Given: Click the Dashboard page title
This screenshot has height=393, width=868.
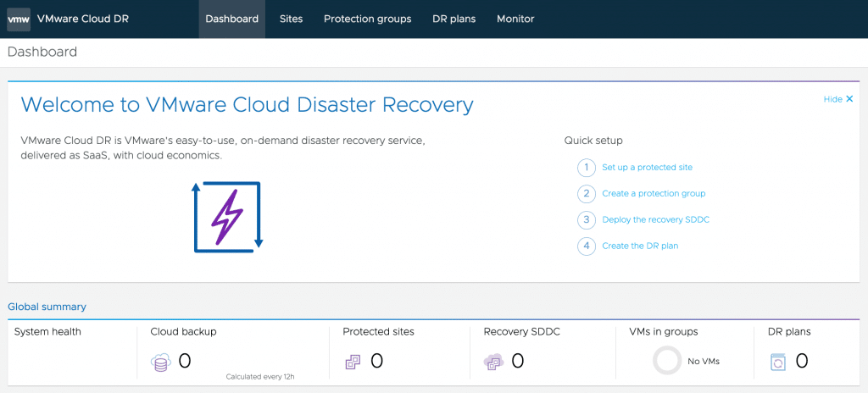Looking at the screenshot, I should click(42, 53).
